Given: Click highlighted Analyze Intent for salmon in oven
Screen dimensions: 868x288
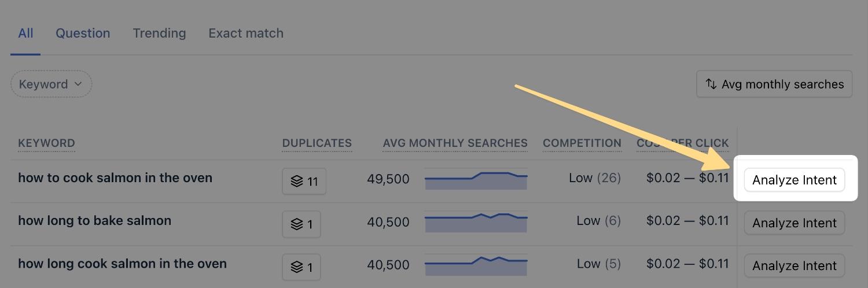Looking at the screenshot, I should [795, 180].
